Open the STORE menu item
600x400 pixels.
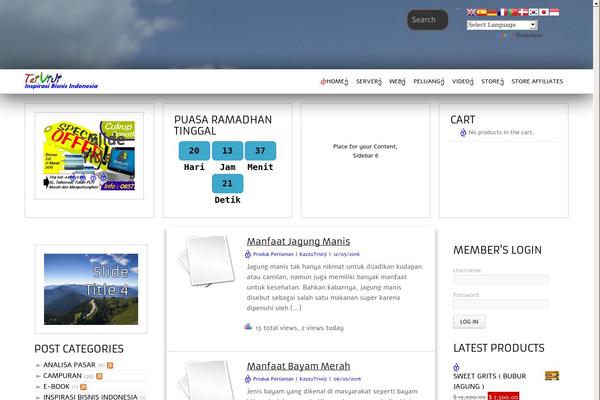tap(492, 81)
